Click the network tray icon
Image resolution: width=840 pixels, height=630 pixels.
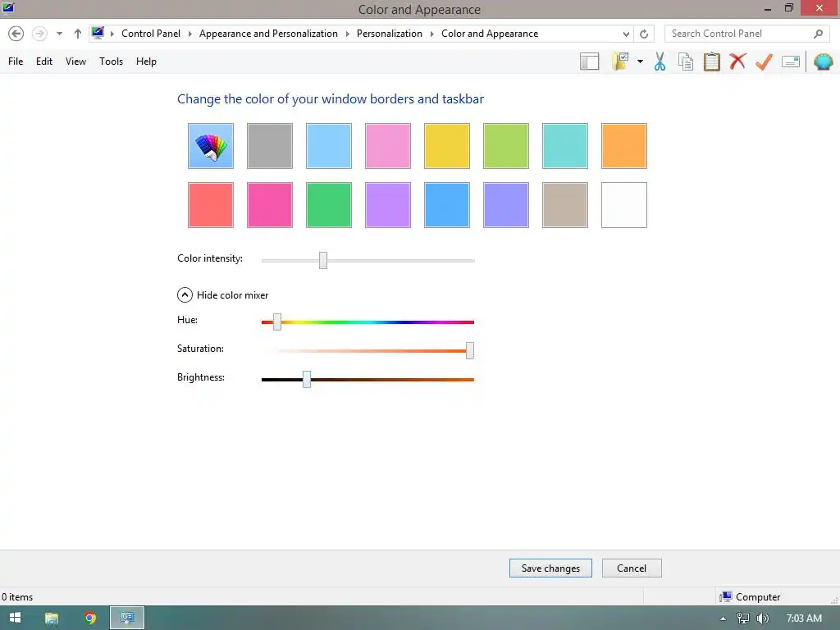coord(743,619)
